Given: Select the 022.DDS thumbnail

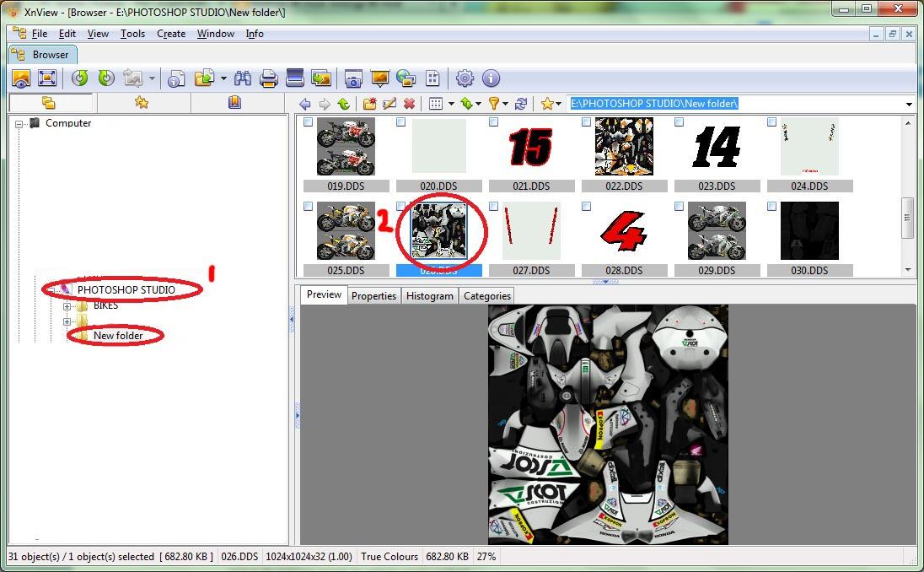Looking at the screenshot, I should tap(624, 146).
